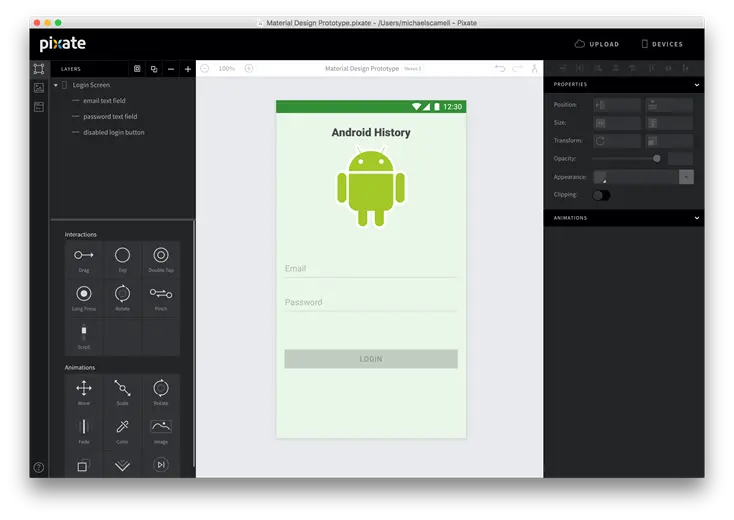Click the Size height input field
This screenshot has height=520, width=734.
point(669,123)
